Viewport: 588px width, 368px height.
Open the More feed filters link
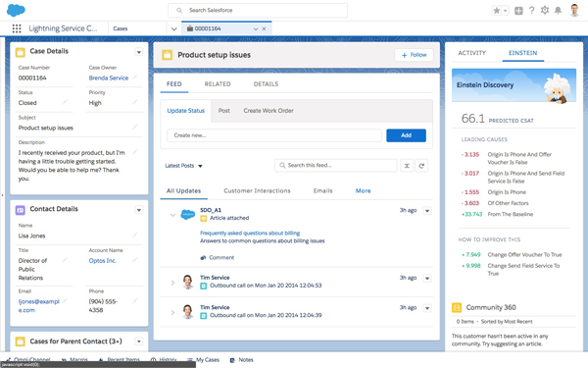point(363,190)
